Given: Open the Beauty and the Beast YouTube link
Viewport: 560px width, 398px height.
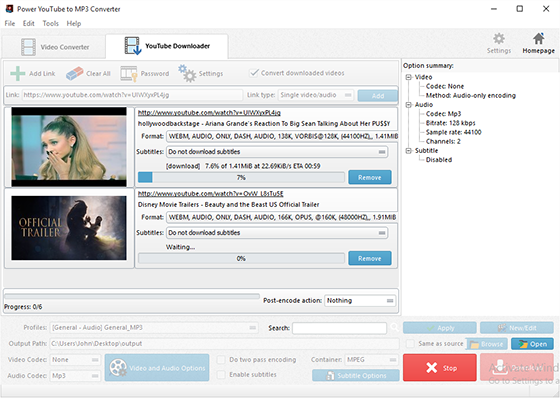Looking at the screenshot, I should (210, 194).
